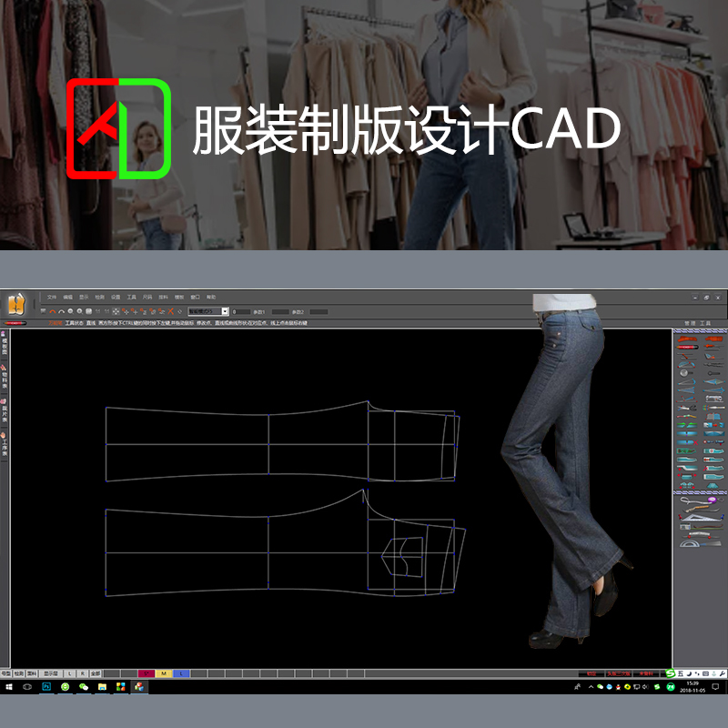Click the Windows Start button
Screen dimensions: 728x728
[9, 687]
